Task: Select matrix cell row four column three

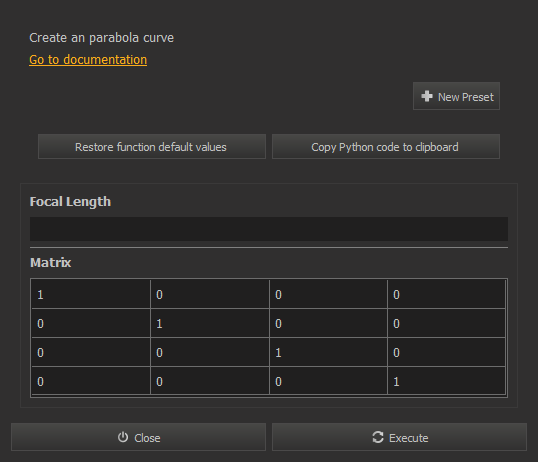Action: [329, 381]
